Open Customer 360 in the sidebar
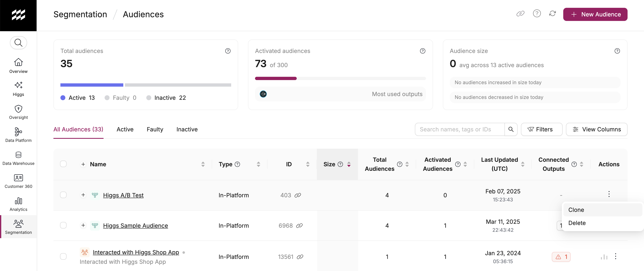 18,181
